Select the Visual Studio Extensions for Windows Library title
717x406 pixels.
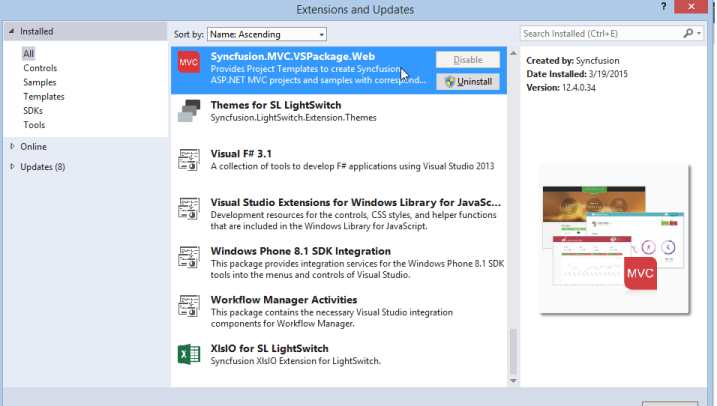[356, 203]
